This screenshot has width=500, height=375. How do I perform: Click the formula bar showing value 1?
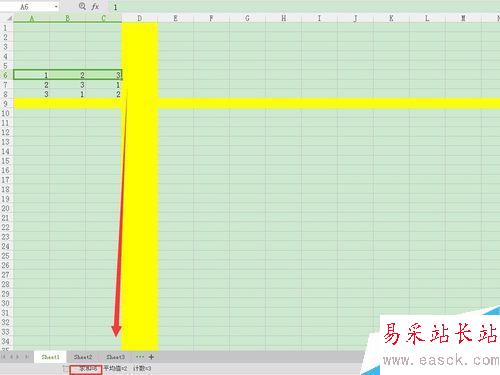(x=303, y=7)
